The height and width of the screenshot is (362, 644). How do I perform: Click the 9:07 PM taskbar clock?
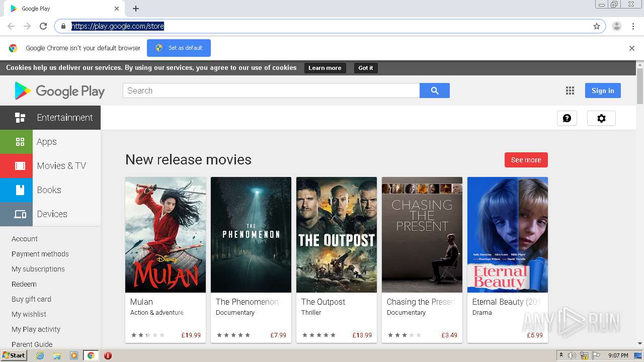pyautogui.click(x=618, y=355)
